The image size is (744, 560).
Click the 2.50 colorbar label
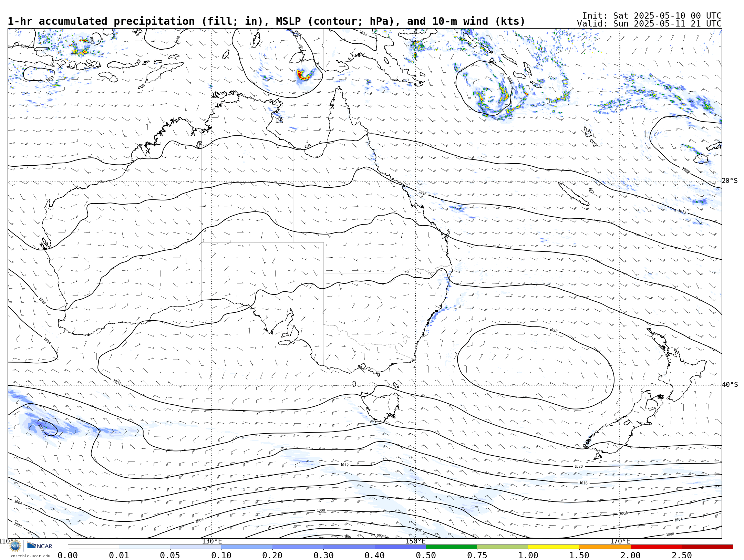(682, 556)
